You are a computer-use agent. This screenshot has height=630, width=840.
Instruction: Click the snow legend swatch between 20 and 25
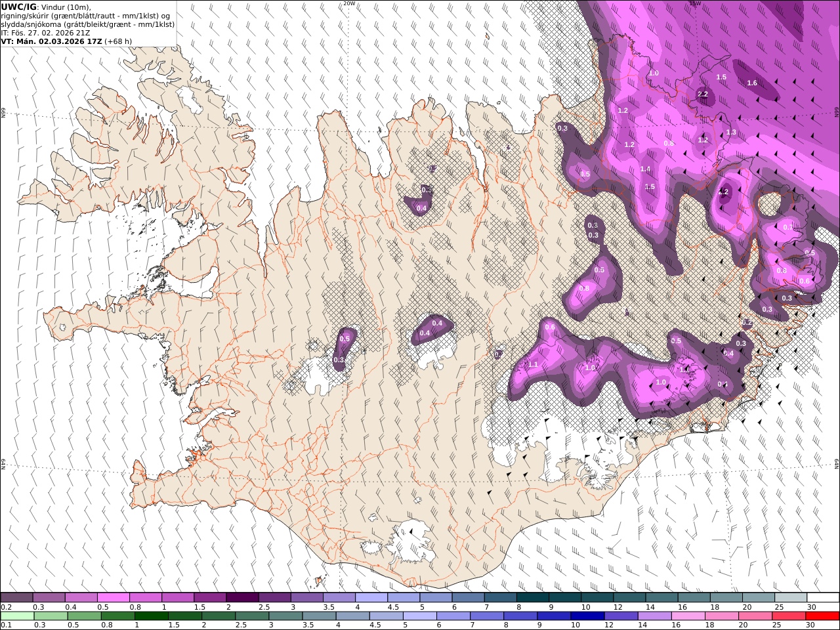758,597
